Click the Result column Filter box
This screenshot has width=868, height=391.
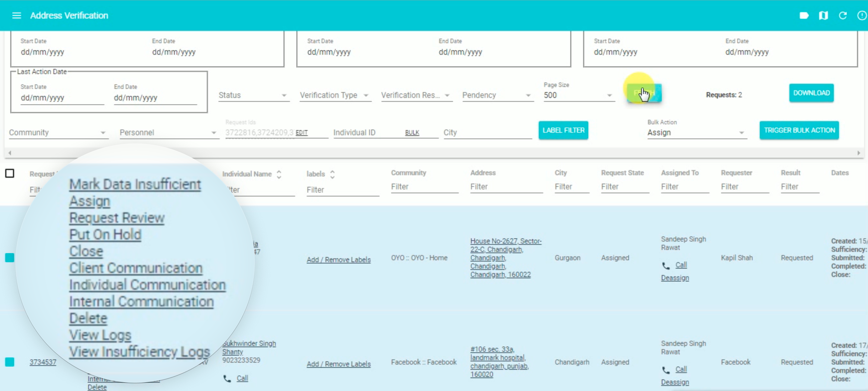pos(800,187)
